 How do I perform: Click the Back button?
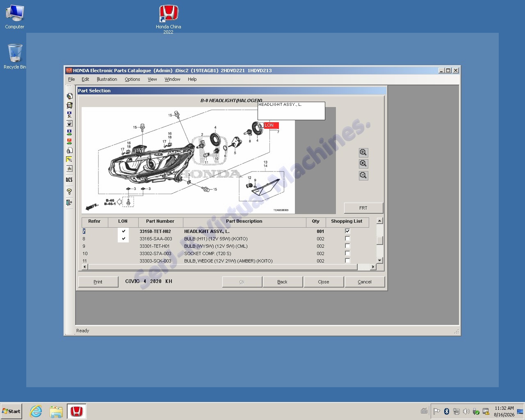[282, 282]
